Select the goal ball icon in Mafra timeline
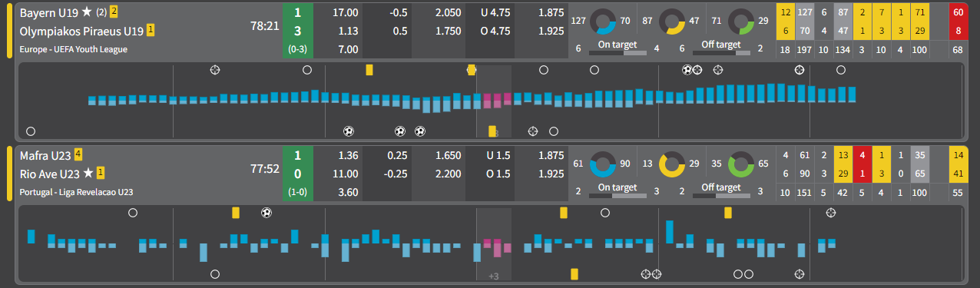Screen dimensions: 980x288 [267, 213]
